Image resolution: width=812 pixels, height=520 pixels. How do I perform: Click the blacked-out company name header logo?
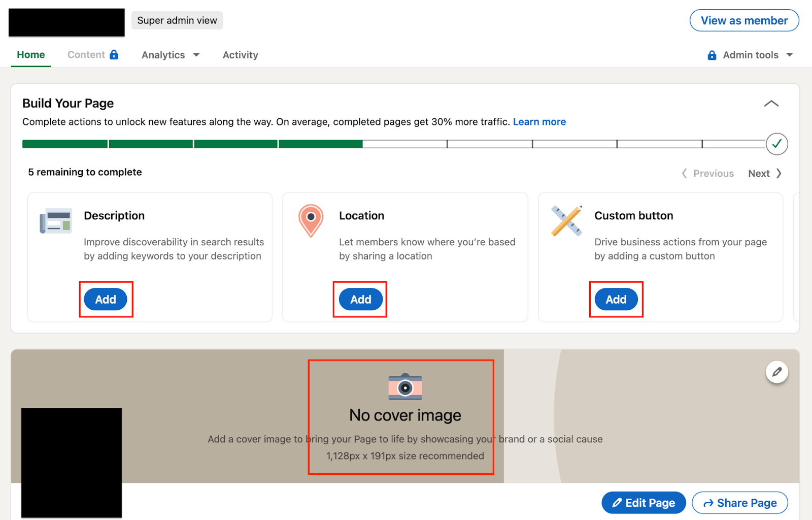pyautogui.click(x=66, y=22)
